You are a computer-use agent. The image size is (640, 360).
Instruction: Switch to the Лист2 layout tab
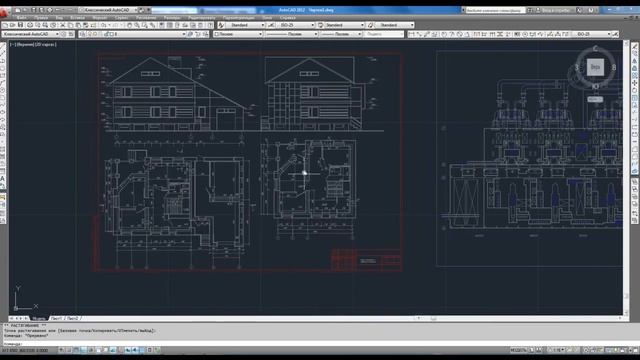click(73, 318)
